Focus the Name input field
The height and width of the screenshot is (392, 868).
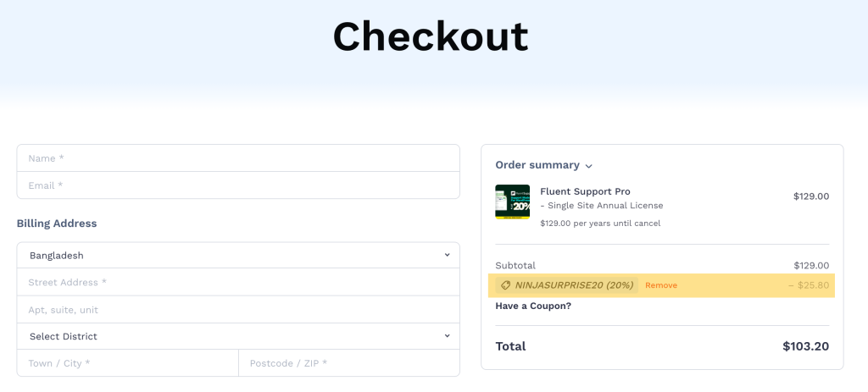click(238, 158)
